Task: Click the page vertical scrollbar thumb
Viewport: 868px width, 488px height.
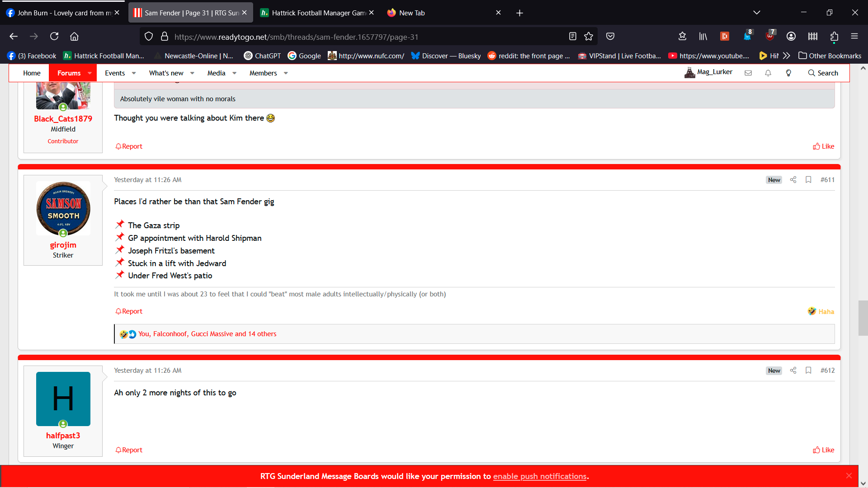Action: [863, 318]
